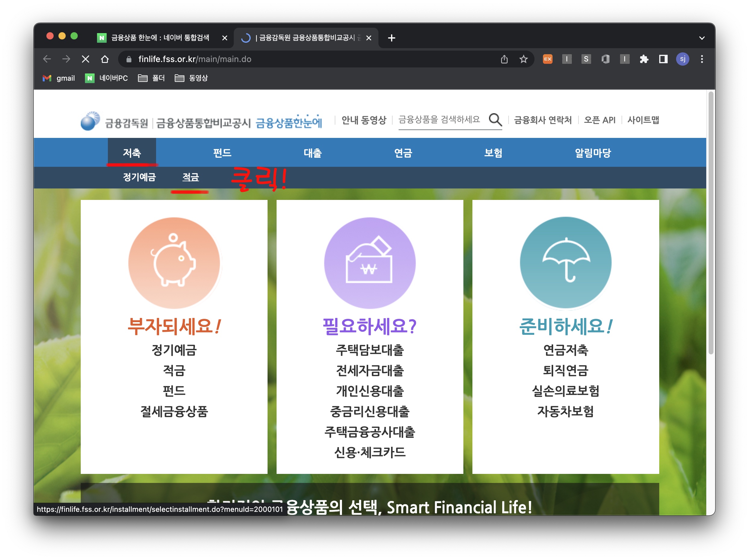Bookmark this page with the star icon
The width and height of the screenshot is (749, 560).
click(x=524, y=59)
